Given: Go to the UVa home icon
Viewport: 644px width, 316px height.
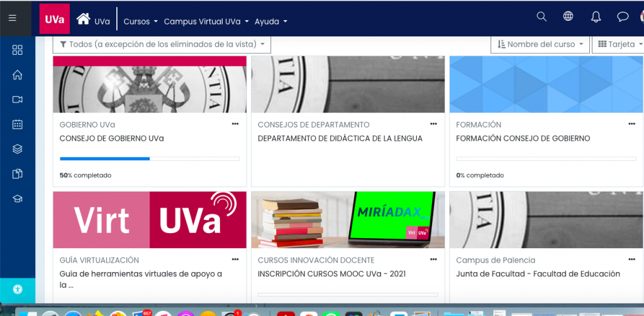Looking at the screenshot, I should click(x=84, y=18).
